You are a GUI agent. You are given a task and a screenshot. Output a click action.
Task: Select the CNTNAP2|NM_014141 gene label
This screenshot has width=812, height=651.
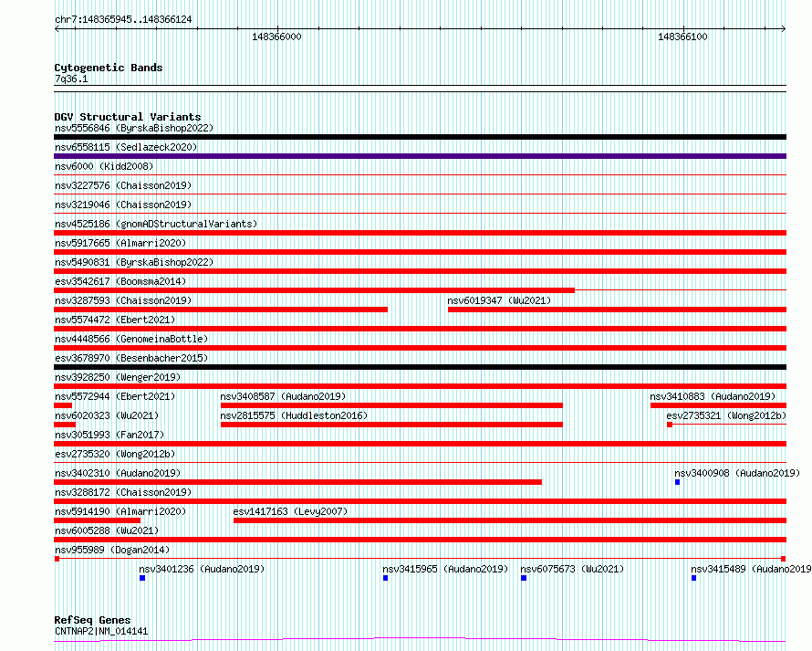pos(100,631)
